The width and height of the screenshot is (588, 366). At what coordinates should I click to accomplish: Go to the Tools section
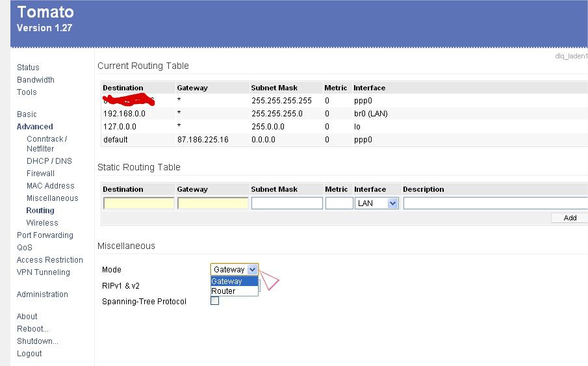click(27, 92)
